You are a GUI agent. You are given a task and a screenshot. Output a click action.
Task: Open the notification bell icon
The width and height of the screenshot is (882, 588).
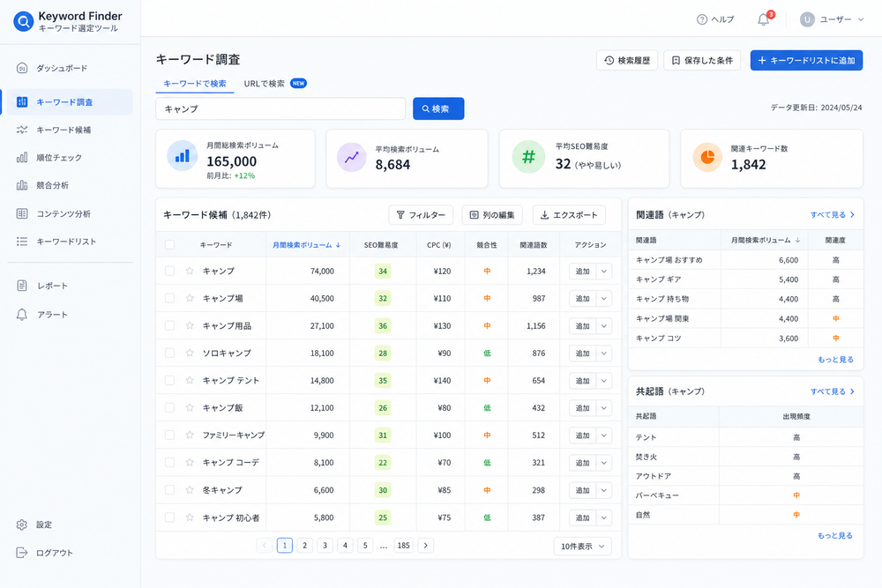(763, 19)
